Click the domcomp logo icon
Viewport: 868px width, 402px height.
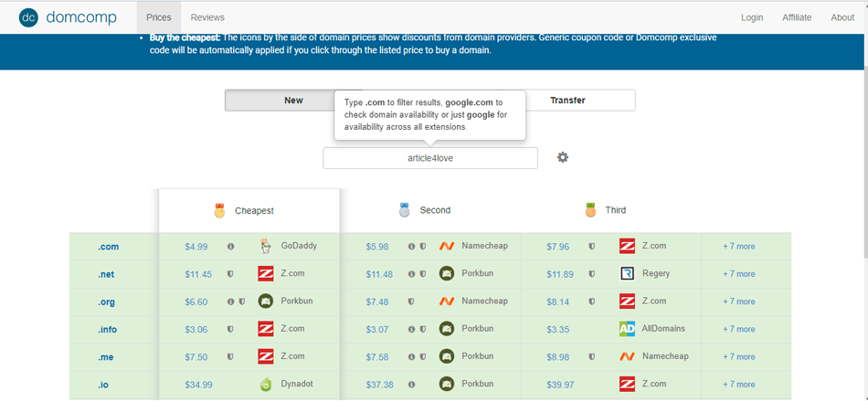pos(28,17)
